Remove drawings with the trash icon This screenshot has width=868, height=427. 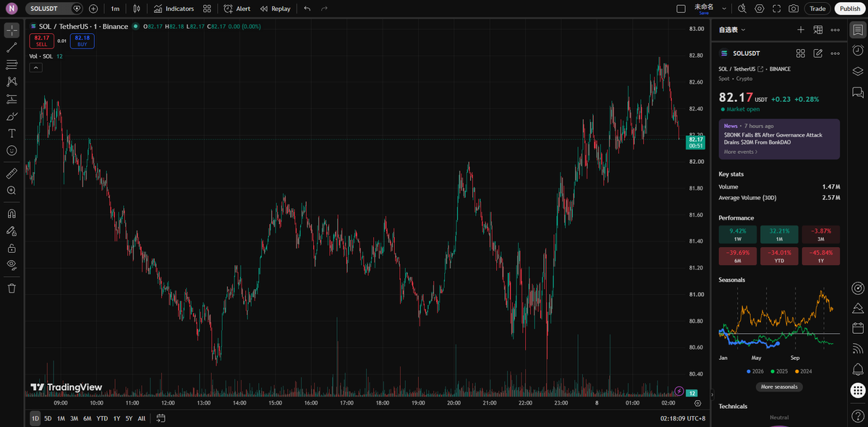coord(12,288)
